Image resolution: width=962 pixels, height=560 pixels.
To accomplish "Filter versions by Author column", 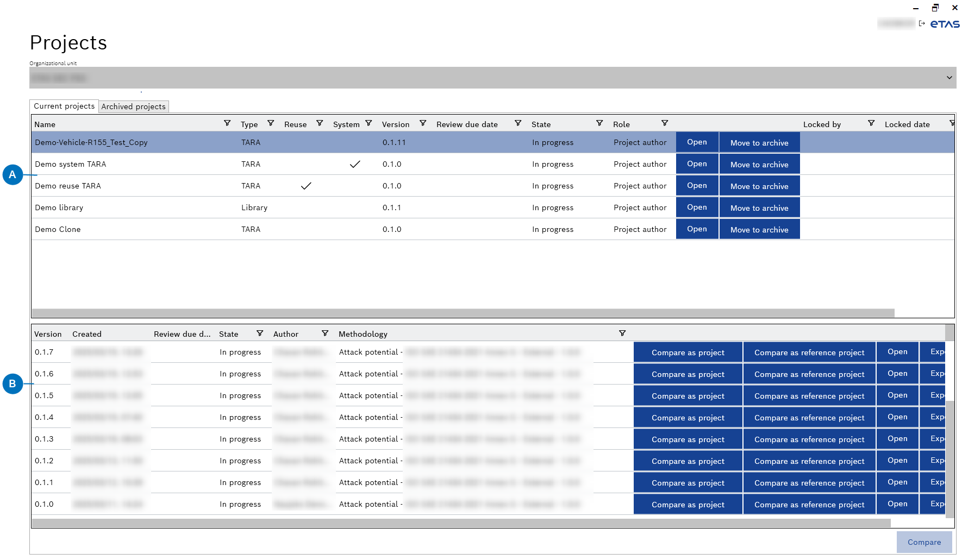I will coord(325,334).
